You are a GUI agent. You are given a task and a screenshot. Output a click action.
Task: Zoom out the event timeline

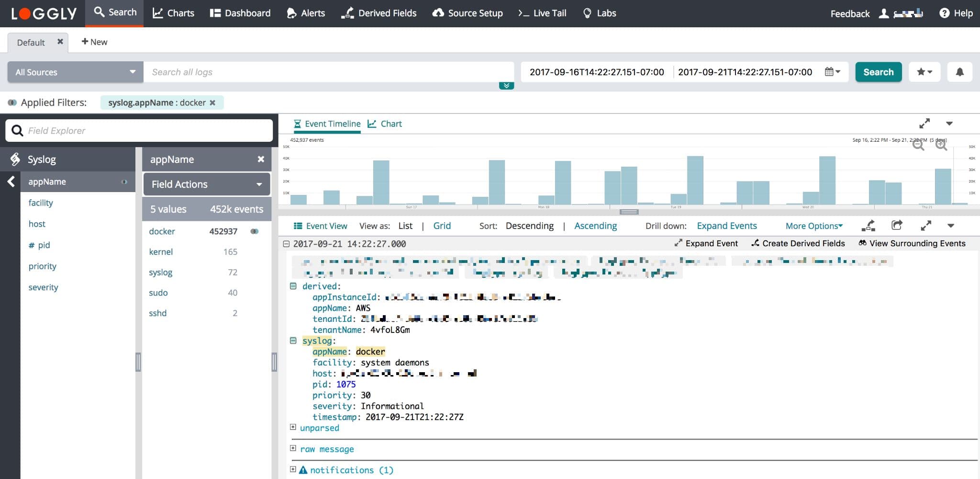coord(918,145)
